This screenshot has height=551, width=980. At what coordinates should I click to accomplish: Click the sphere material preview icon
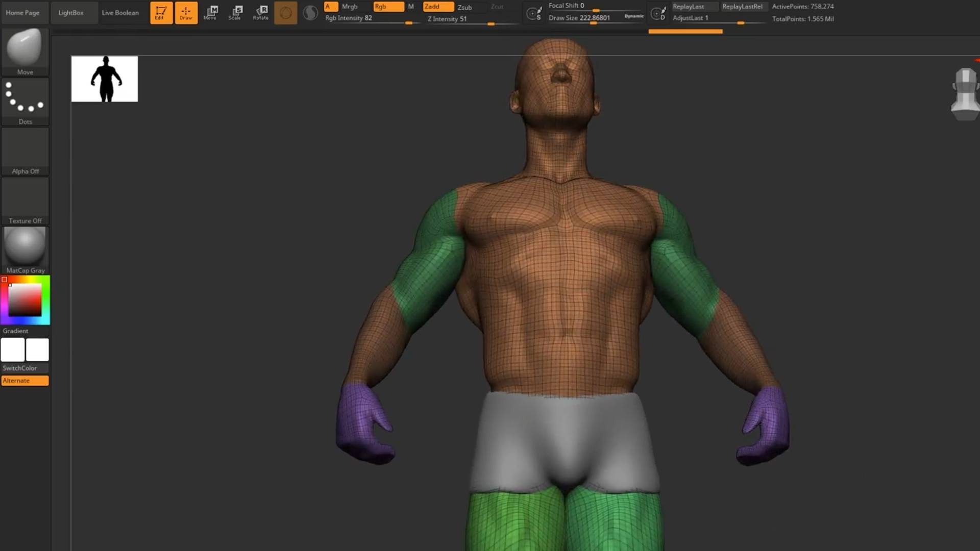pos(310,13)
